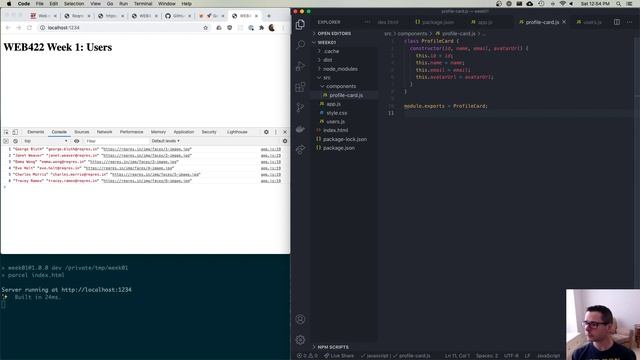Open the Default levels dropdown

click(x=166, y=141)
